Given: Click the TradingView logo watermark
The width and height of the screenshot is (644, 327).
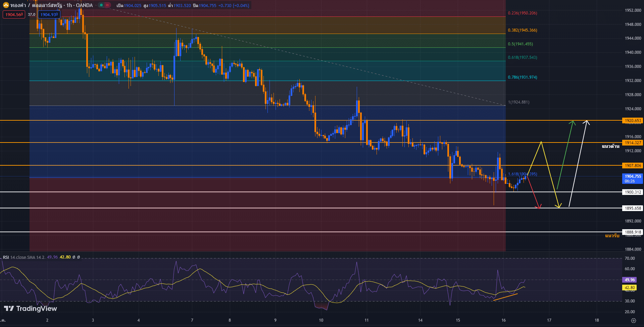Looking at the screenshot, I should [31, 309].
